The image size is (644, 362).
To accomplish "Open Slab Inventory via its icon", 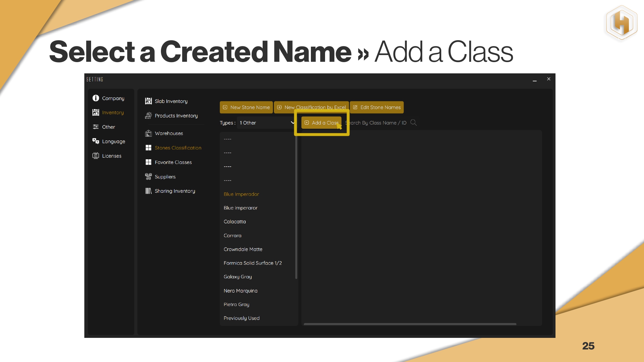I will (x=148, y=101).
